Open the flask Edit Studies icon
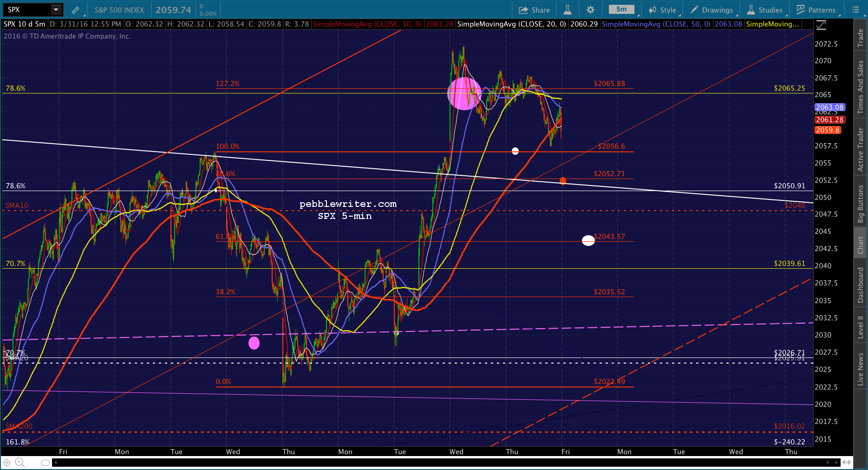The width and height of the screenshot is (868, 470). click(x=568, y=10)
